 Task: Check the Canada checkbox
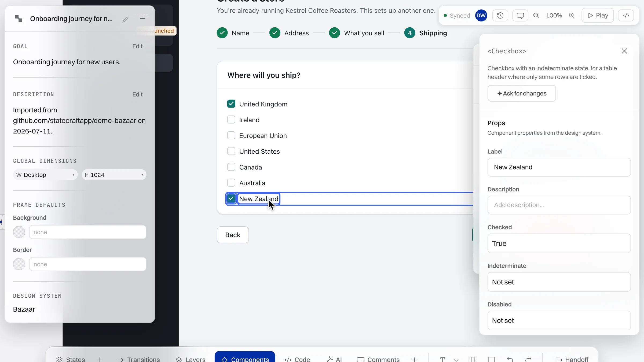tap(231, 167)
